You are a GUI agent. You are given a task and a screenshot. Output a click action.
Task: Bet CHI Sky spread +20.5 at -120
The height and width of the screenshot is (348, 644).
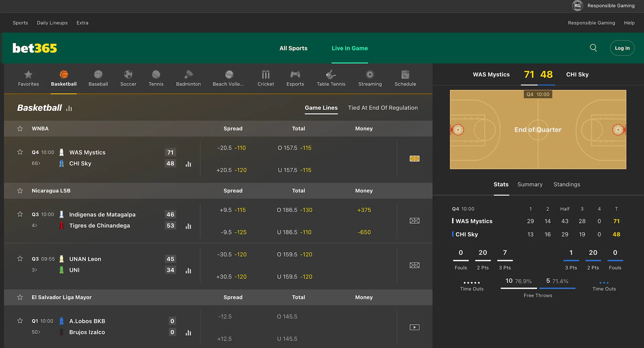pyautogui.click(x=231, y=170)
